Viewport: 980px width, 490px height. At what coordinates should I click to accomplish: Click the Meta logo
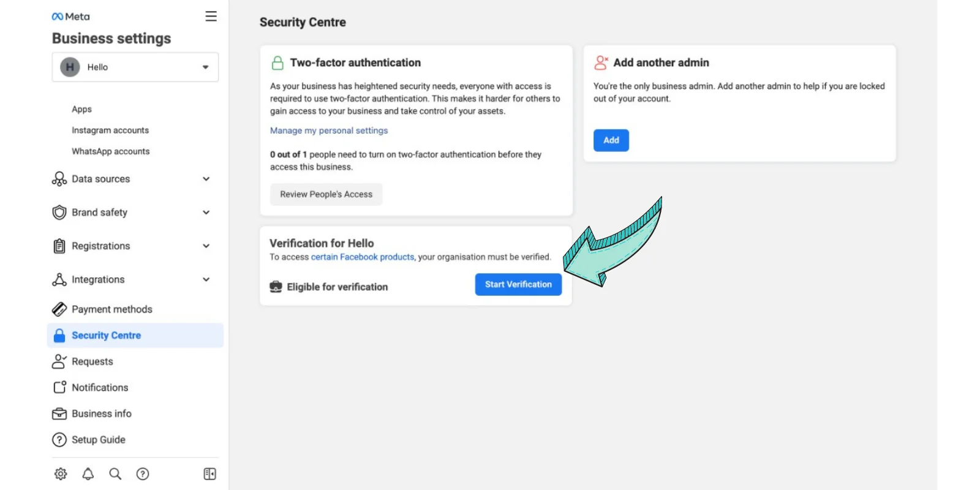[x=70, y=17]
